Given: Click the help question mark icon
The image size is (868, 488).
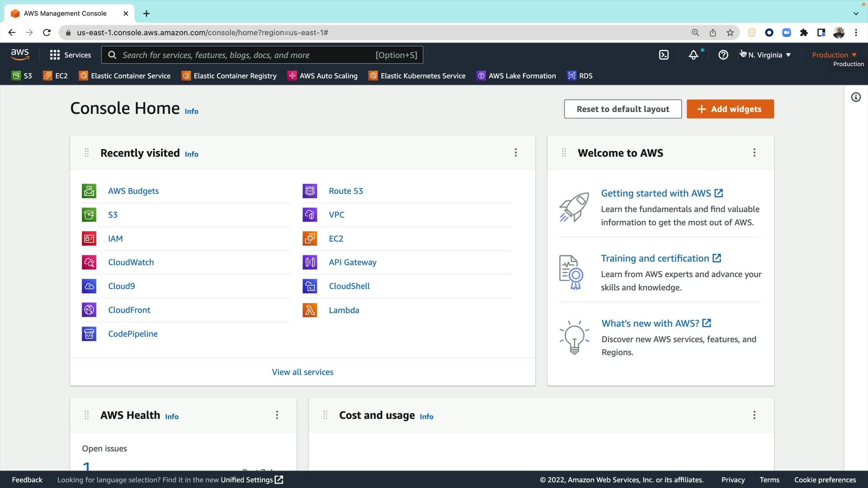Looking at the screenshot, I should [x=723, y=55].
